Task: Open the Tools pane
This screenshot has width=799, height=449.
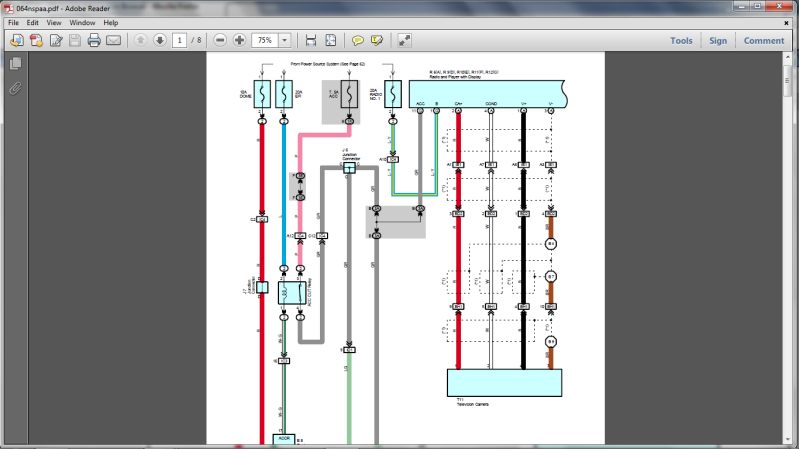Action: tap(681, 41)
